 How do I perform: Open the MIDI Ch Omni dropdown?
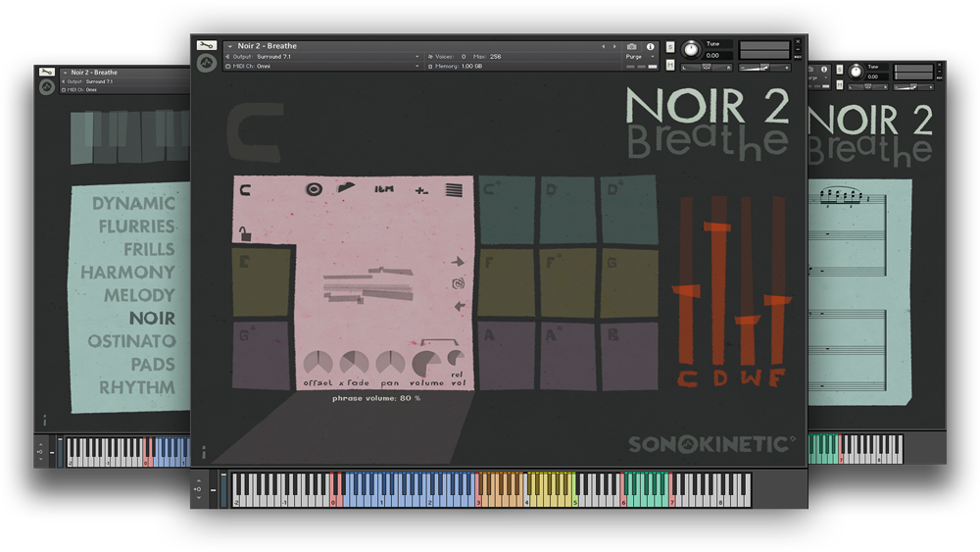(x=322, y=66)
